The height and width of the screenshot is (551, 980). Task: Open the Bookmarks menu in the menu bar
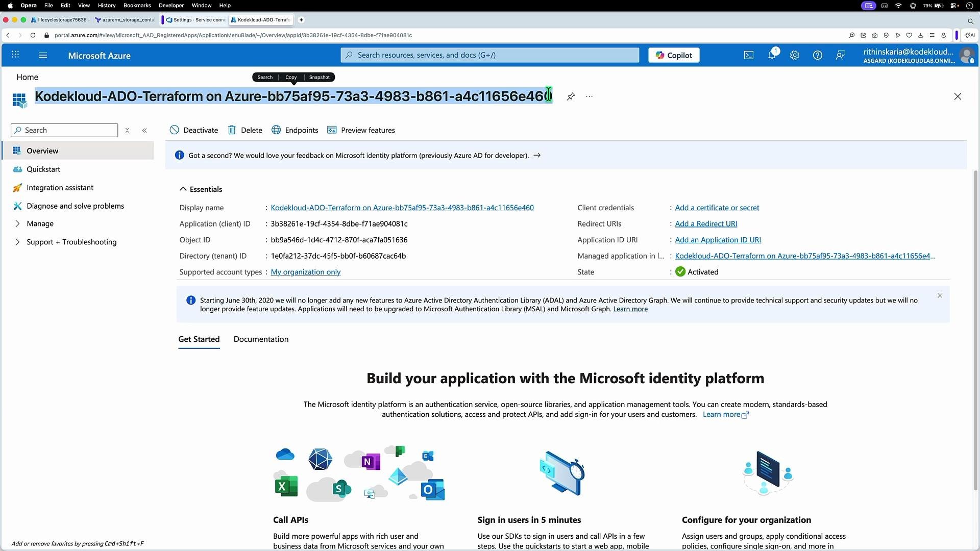137,5
